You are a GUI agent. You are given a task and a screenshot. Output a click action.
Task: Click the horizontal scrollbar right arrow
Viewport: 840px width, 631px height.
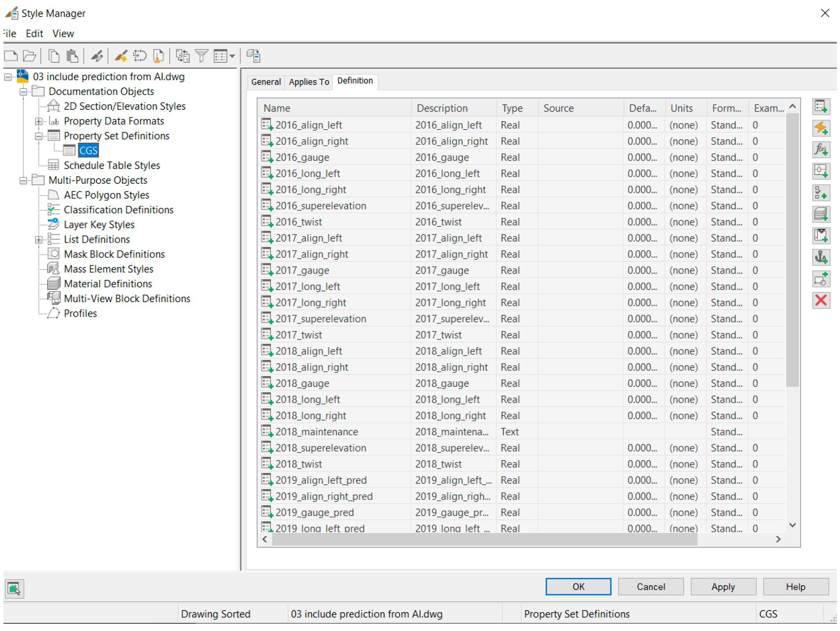click(779, 539)
